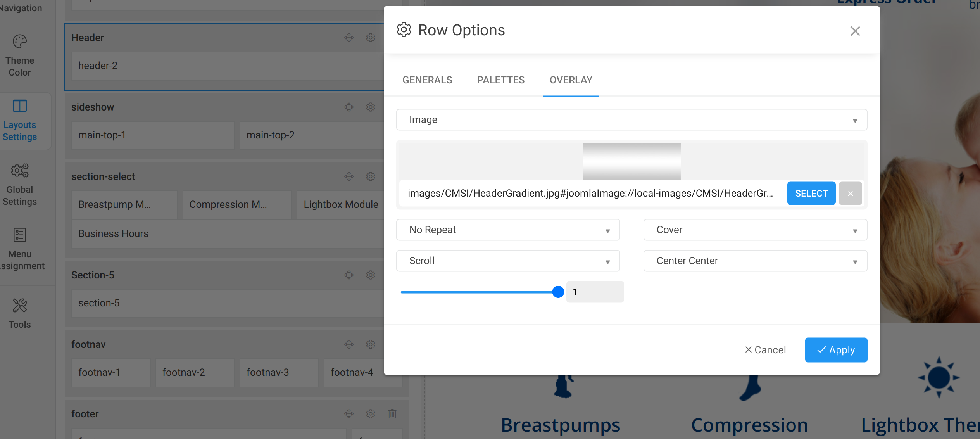The width and height of the screenshot is (980, 439).
Task: Click the move handle for the Section-5 row
Action: (349, 275)
